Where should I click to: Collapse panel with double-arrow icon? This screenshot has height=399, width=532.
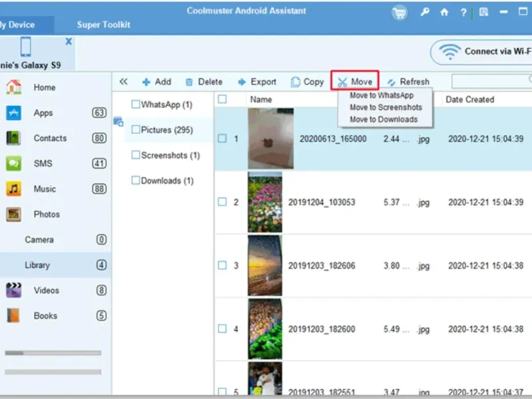tap(124, 81)
